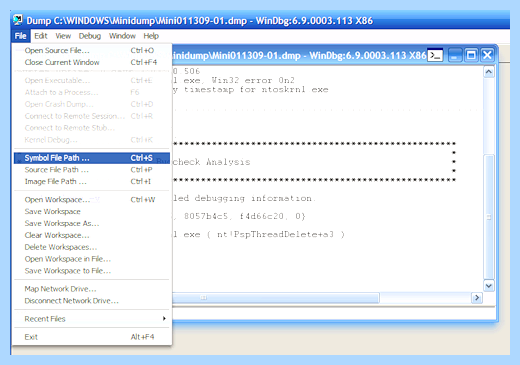Click the '8057b4c5' bugcheck parameter
The height and width of the screenshot is (365, 520).
(206, 216)
